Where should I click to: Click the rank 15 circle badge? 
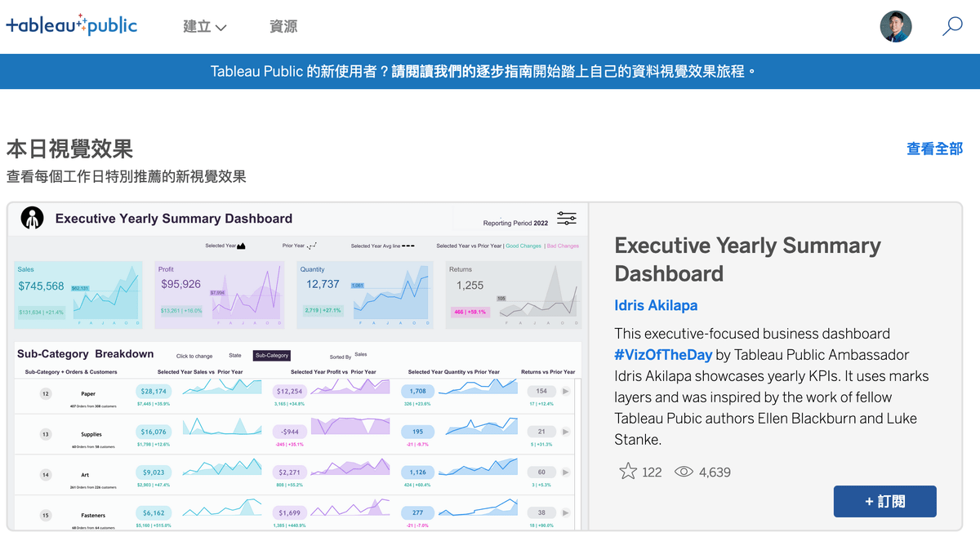46,515
